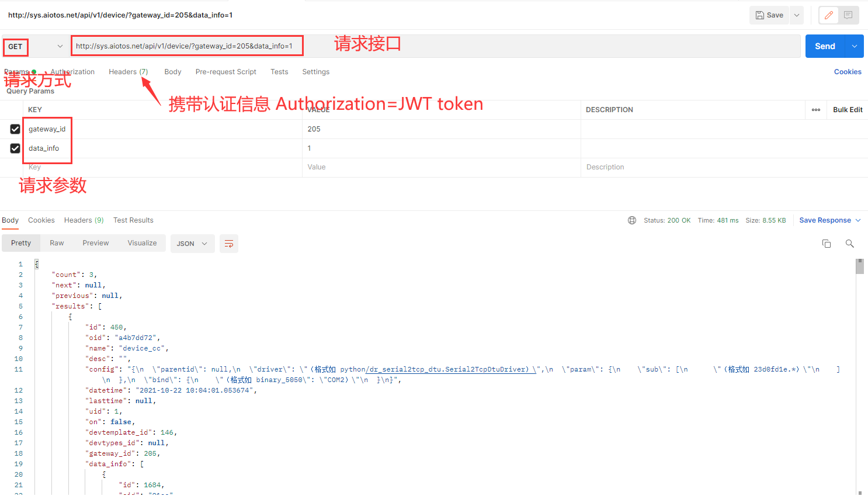
Task: Click the Save floppy disk button
Action: click(x=769, y=15)
